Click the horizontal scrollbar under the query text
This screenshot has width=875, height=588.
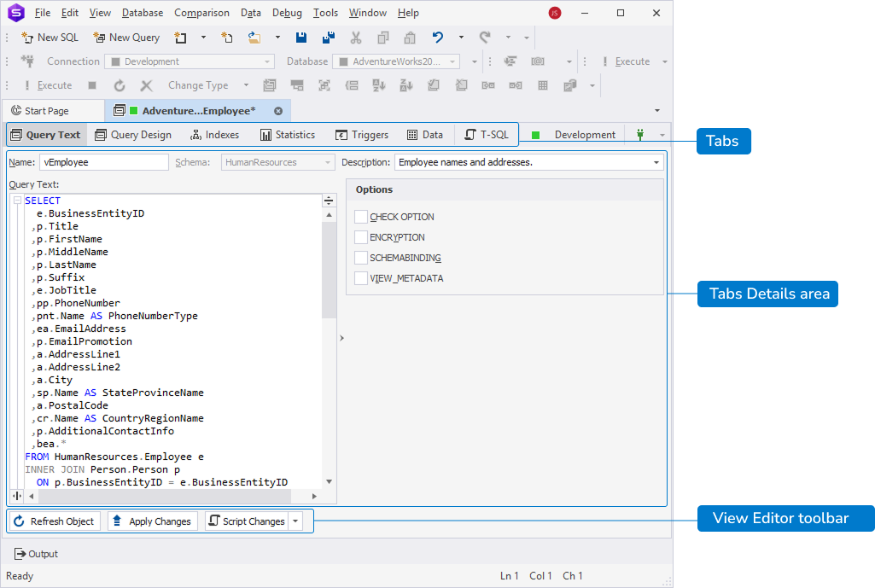pyautogui.click(x=172, y=495)
